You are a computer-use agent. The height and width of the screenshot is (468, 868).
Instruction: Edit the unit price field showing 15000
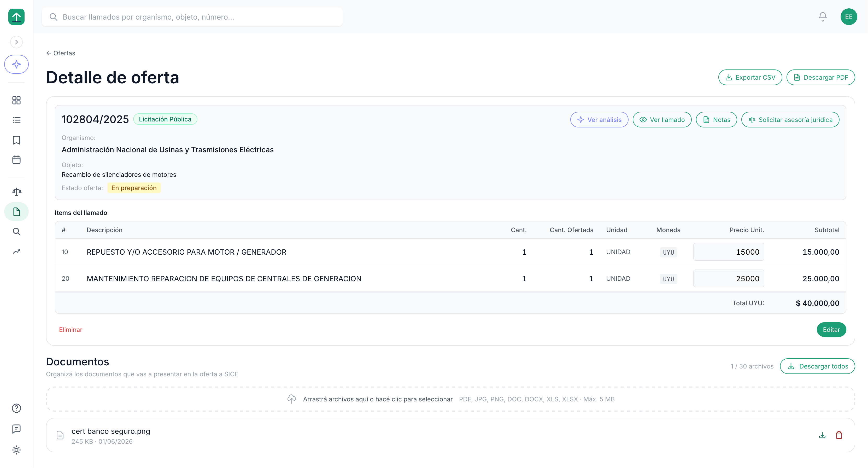click(729, 252)
